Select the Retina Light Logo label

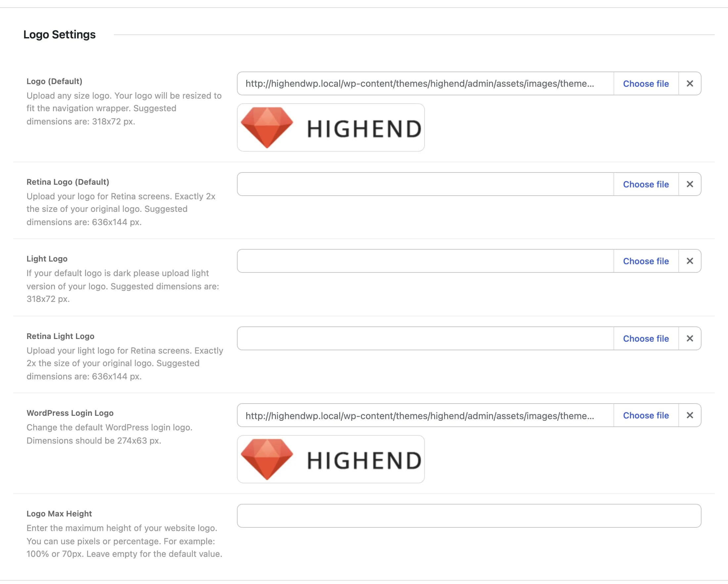(x=61, y=336)
